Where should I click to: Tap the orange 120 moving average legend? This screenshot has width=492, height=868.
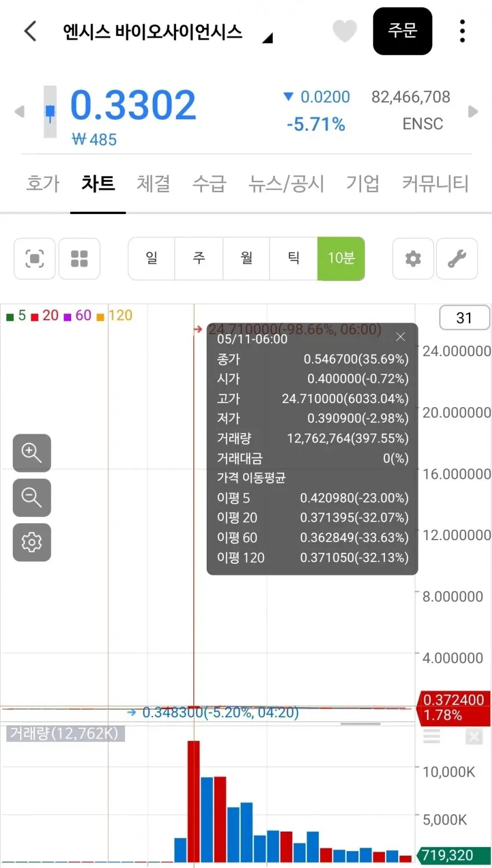115,316
